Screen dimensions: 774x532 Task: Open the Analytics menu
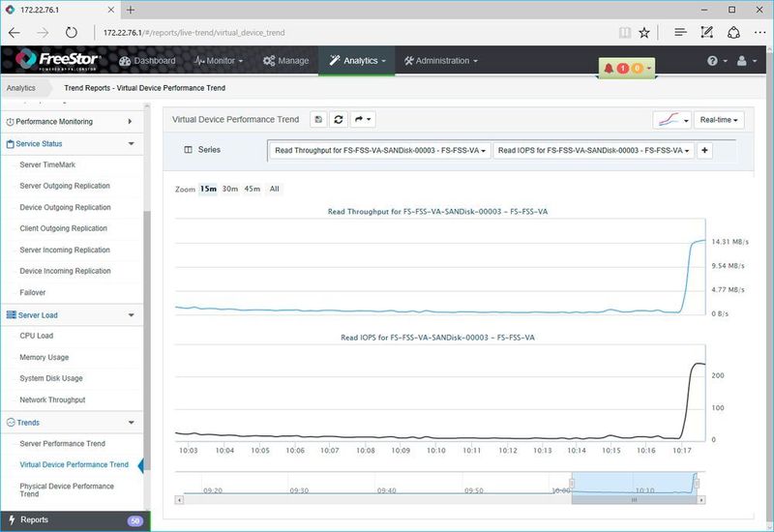pos(357,61)
